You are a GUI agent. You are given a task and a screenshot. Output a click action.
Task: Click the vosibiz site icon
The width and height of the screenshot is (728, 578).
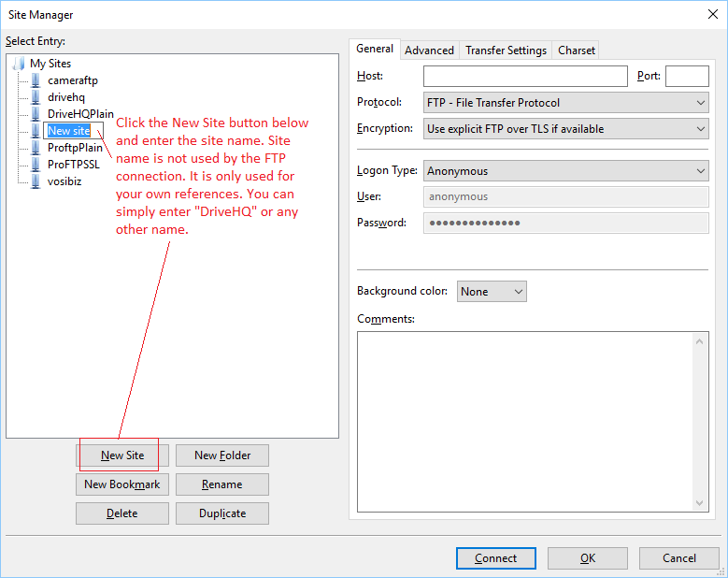point(36,181)
